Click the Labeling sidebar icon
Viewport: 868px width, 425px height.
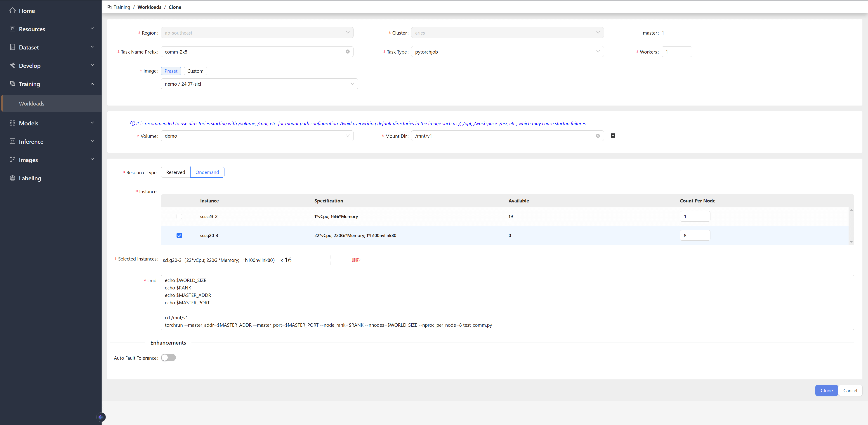(12, 178)
